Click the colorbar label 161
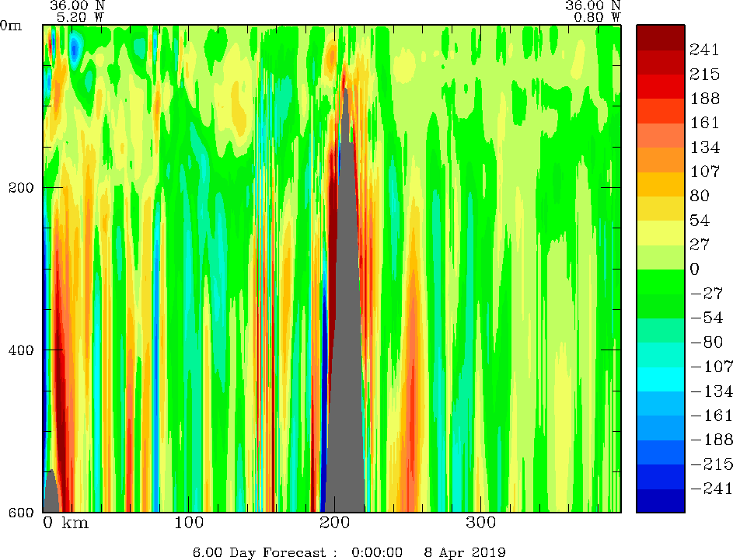The height and width of the screenshot is (560, 733). [x=704, y=123]
